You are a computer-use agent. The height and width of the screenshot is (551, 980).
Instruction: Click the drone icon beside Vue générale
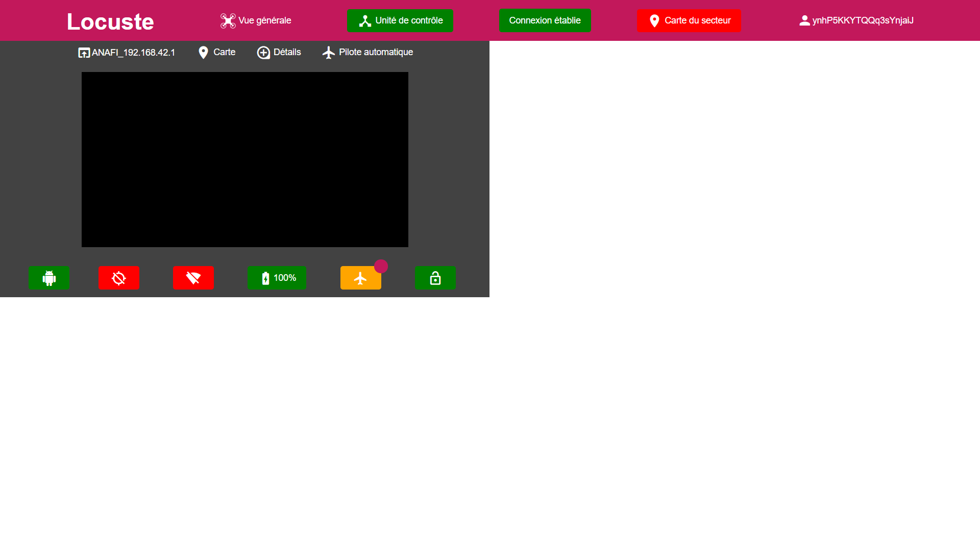coord(228,20)
